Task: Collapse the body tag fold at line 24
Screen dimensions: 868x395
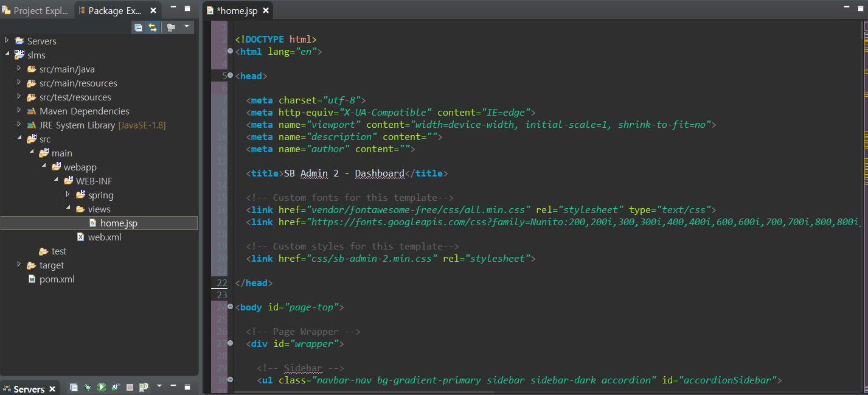Action: click(229, 307)
